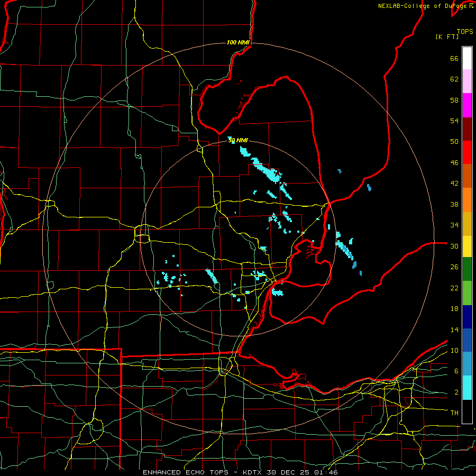Click the cyan legend swatch

click(x=467, y=388)
